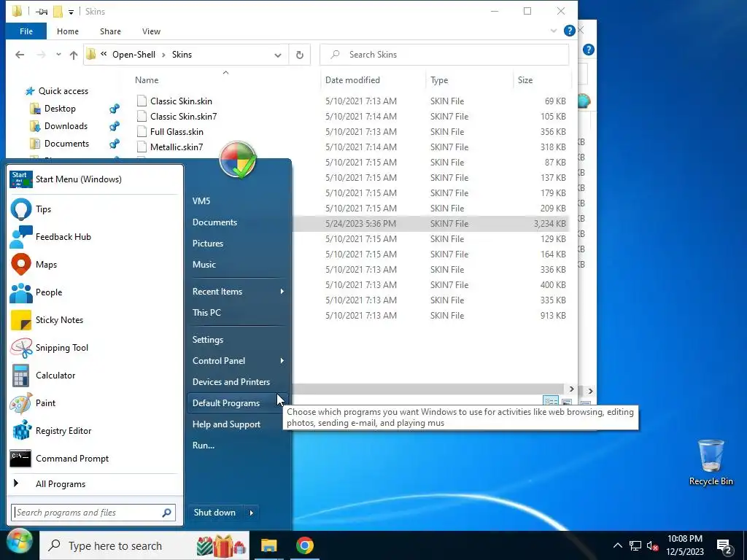Image resolution: width=747 pixels, height=560 pixels.
Task: Open Registry Editor
Action: click(x=94, y=431)
